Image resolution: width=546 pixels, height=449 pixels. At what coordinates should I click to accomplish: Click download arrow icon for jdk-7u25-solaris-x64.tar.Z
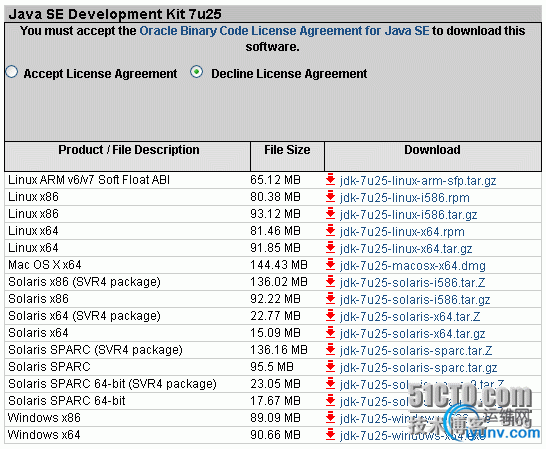click(x=330, y=316)
